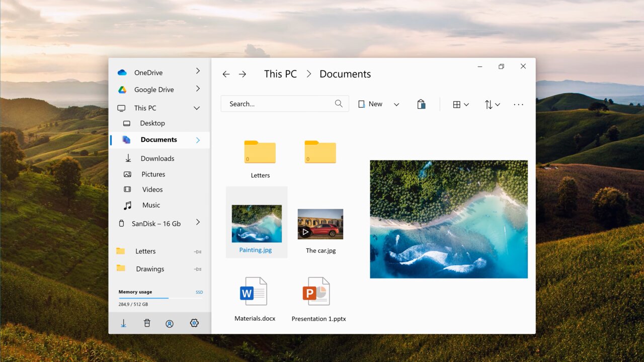
Task: Open the more options ellipsis menu
Action: coord(519,105)
